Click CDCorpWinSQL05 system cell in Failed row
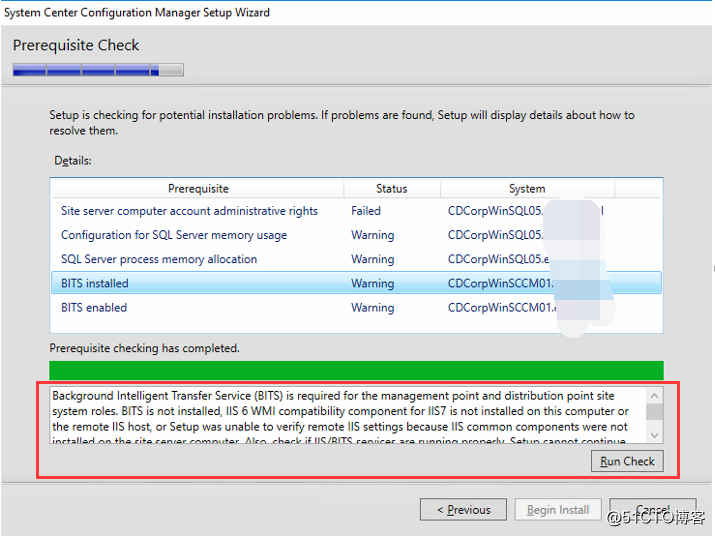Viewport: 715px width, 536px height. (x=526, y=211)
